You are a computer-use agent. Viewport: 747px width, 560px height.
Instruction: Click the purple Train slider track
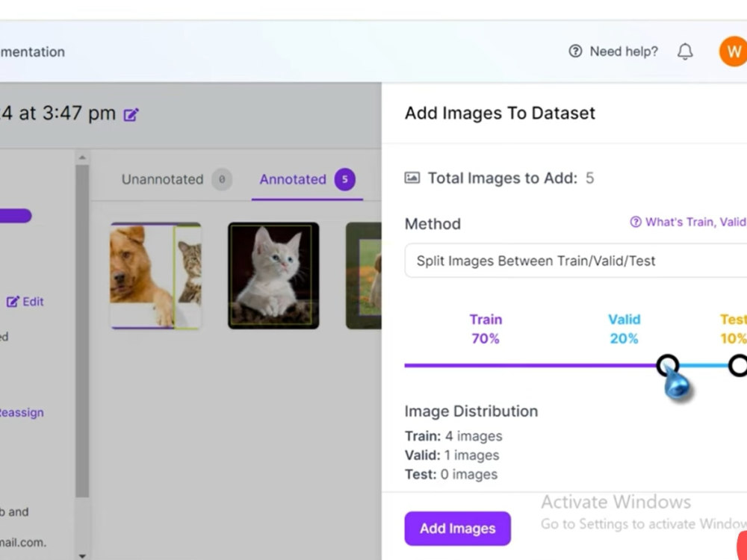[530, 366]
